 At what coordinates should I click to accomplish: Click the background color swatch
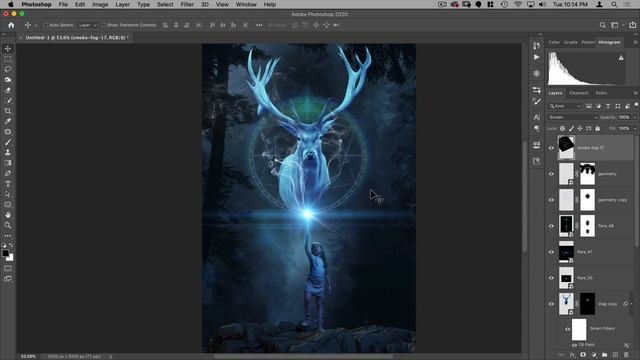point(10,258)
